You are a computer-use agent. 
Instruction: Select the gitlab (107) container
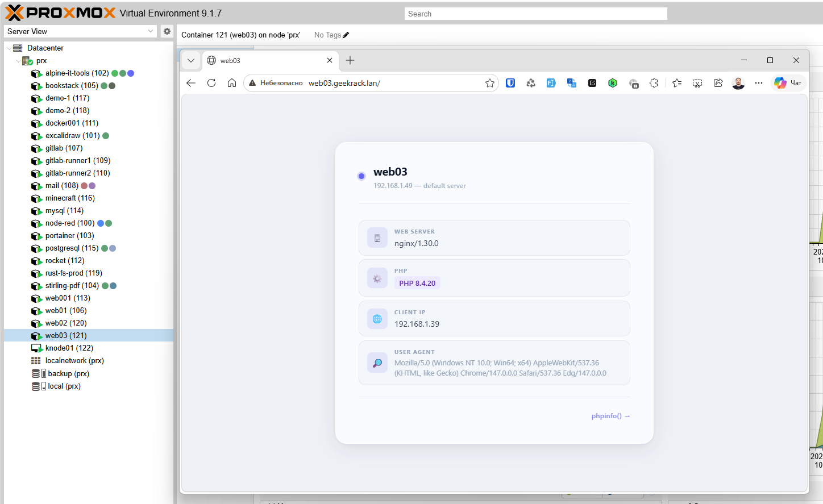64,148
